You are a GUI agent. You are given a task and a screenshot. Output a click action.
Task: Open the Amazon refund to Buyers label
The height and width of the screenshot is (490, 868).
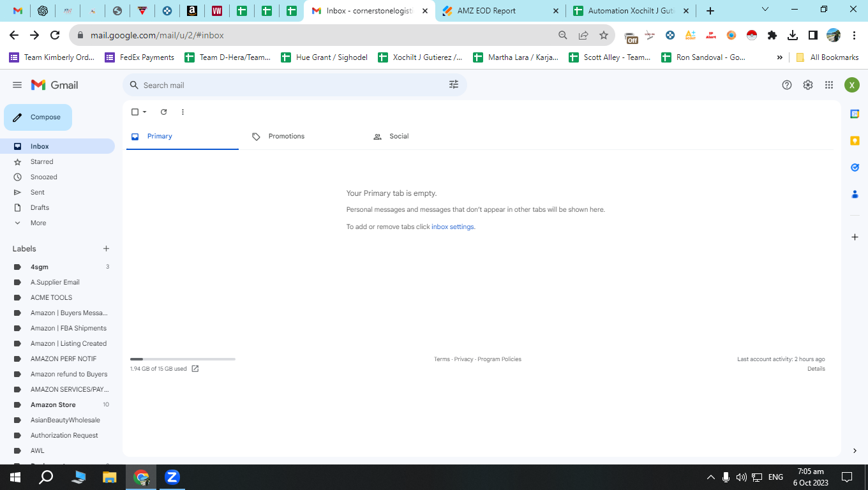coord(57,374)
